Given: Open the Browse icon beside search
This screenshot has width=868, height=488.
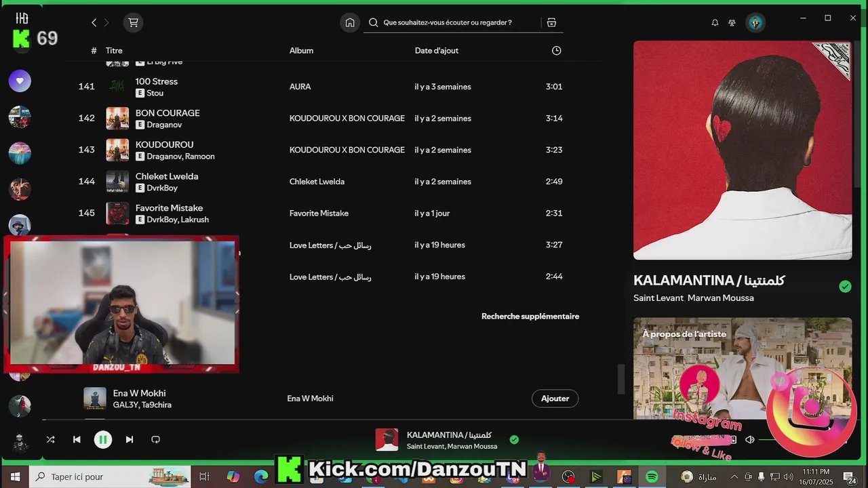Looking at the screenshot, I should 551,22.
